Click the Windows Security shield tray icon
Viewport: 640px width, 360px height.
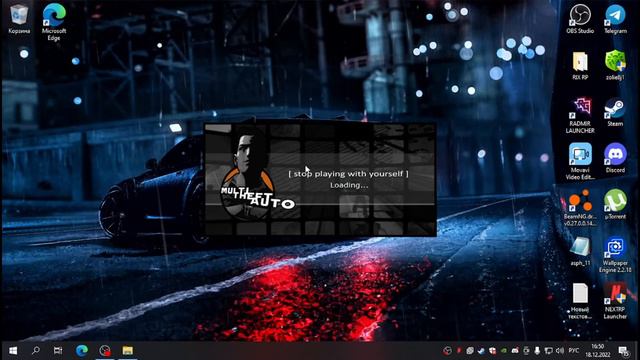493,351
